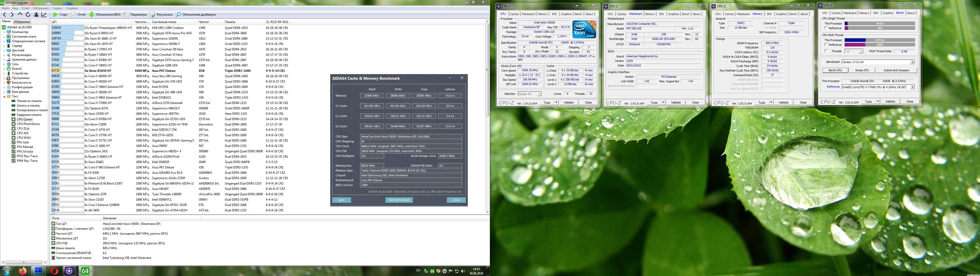Expand the Системная плата tree node
Image resolution: width=980 pixels, height=276 pixels.
point(4,37)
